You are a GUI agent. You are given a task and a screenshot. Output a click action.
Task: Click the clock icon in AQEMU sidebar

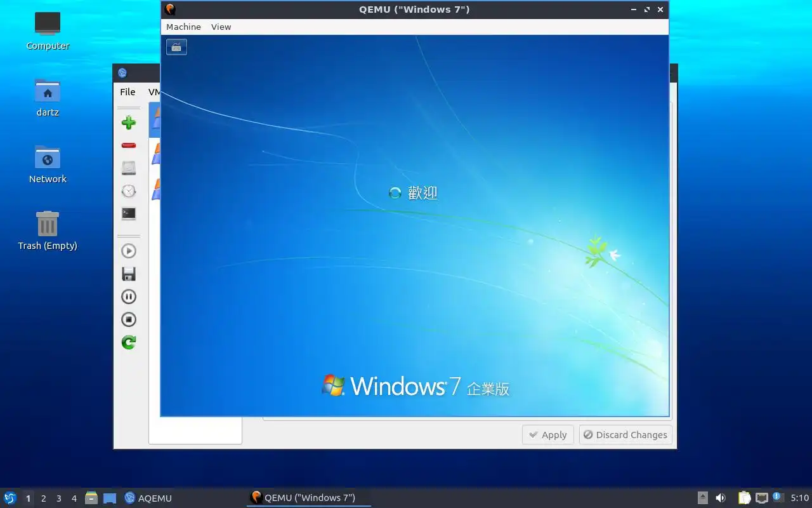tap(129, 191)
